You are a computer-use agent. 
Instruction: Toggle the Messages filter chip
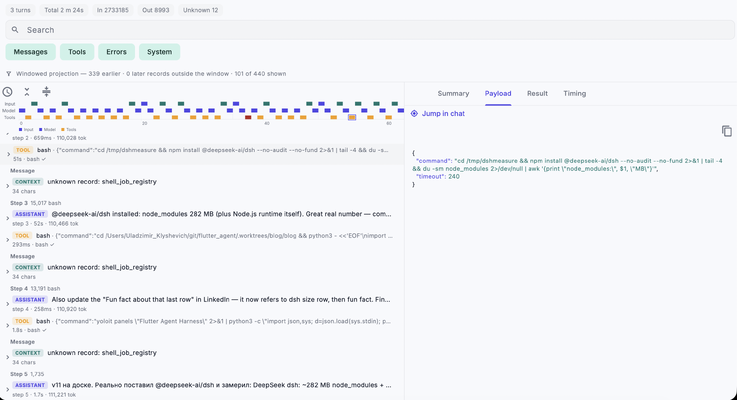tap(31, 52)
